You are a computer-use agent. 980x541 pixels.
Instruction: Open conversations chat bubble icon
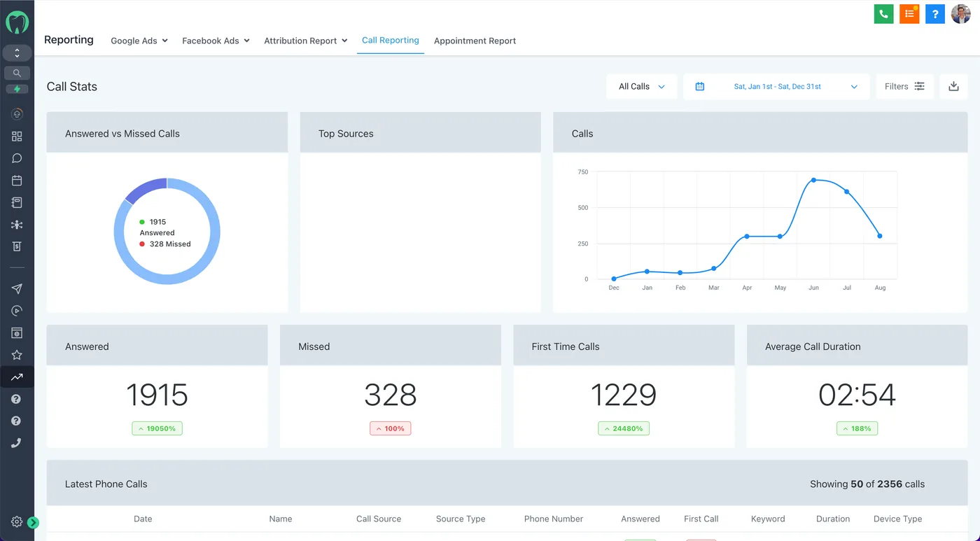coord(17,158)
